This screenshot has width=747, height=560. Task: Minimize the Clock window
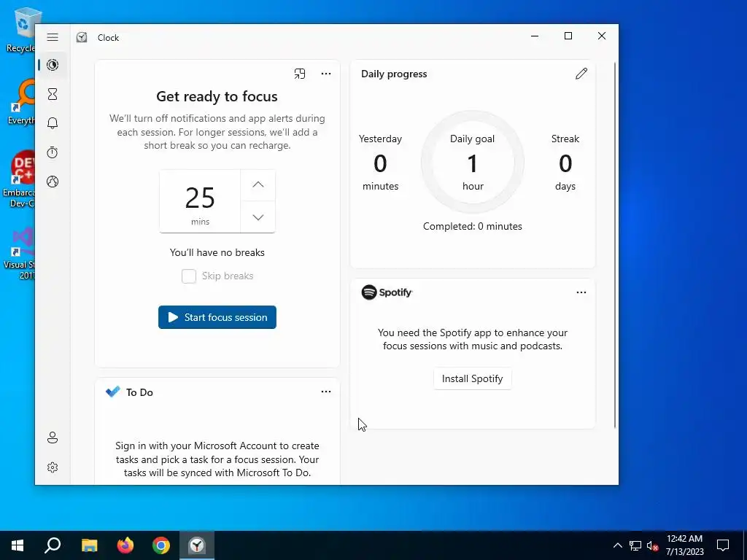pyautogui.click(x=535, y=36)
